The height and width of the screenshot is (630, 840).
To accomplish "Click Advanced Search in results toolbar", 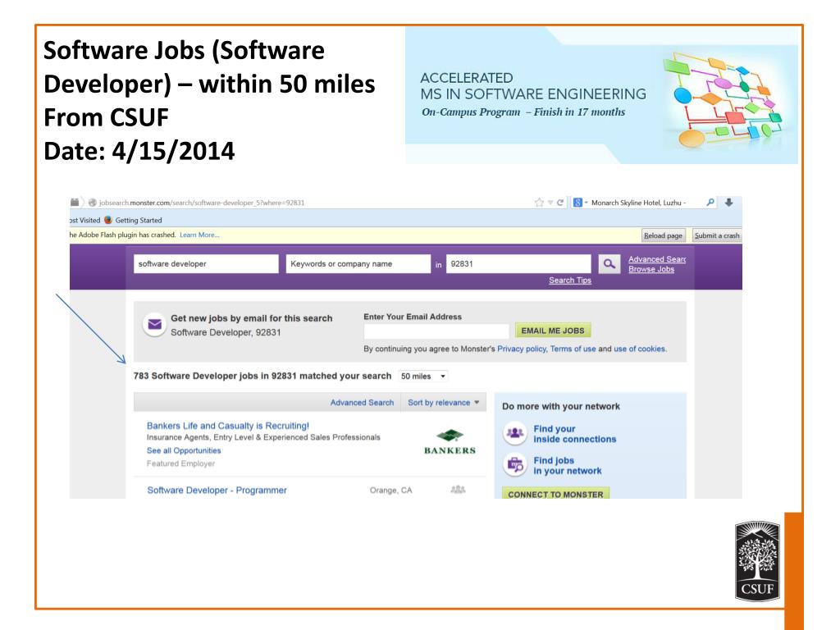I will click(362, 403).
